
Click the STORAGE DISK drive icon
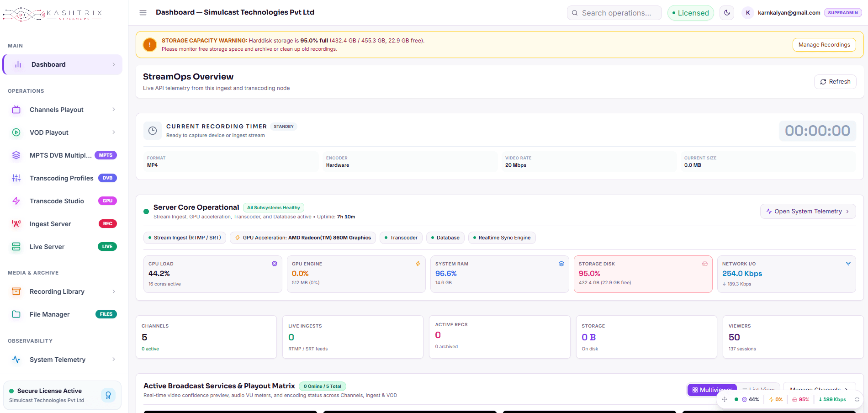[x=705, y=264]
